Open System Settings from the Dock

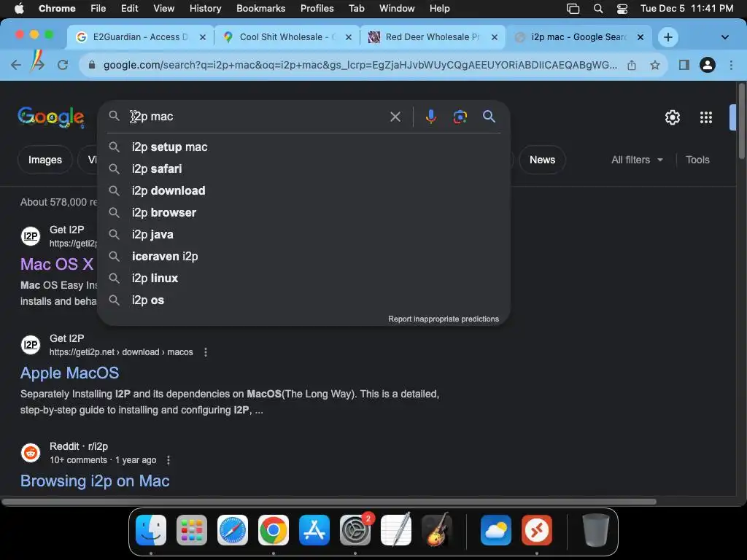click(355, 530)
